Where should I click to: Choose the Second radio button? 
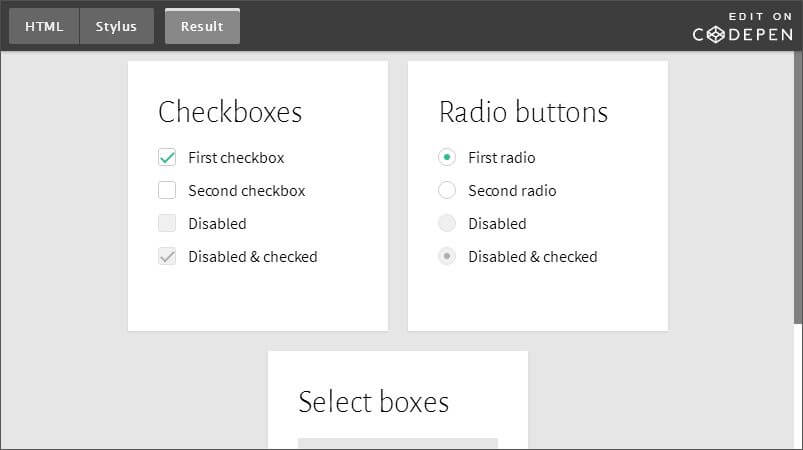[447, 190]
